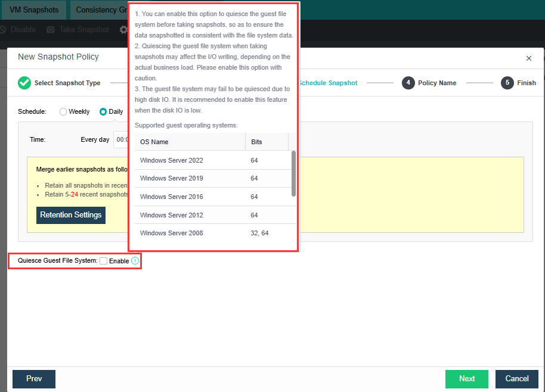Open the Every day time field
The width and height of the screenshot is (545, 392).
click(x=121, y=139)
